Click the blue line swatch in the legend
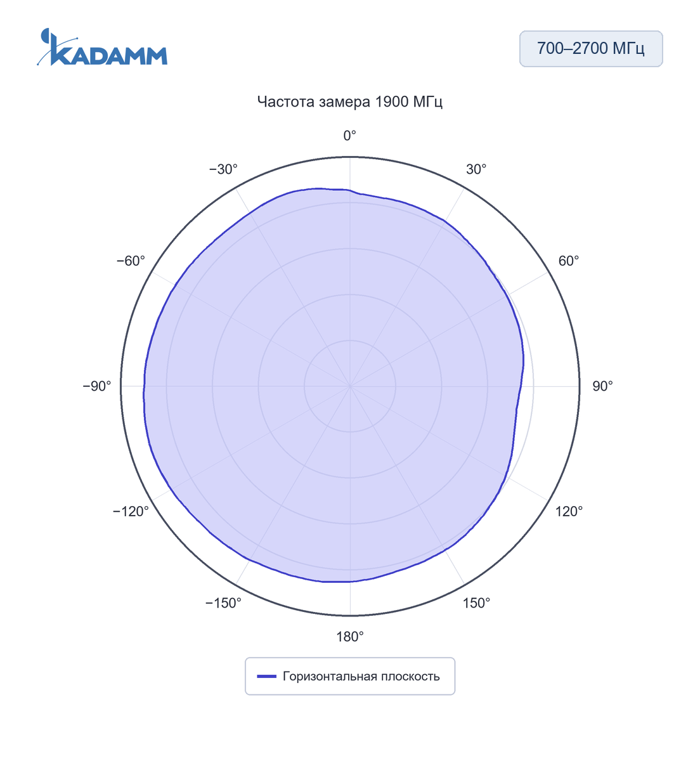 click(266, 677)
